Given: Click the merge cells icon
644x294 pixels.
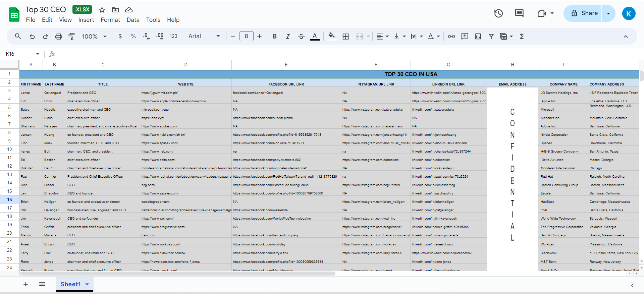Looking at the screenshot, I should point(360,36).
